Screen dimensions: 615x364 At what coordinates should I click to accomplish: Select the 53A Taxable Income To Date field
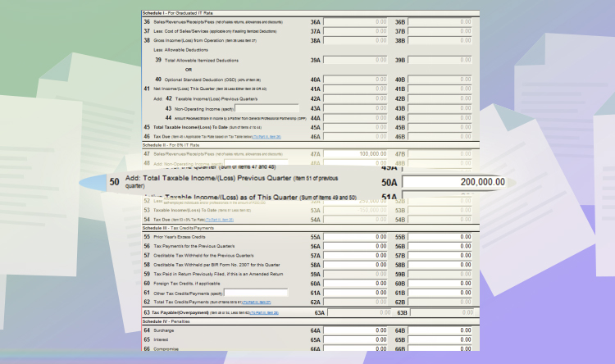(355, 210)
